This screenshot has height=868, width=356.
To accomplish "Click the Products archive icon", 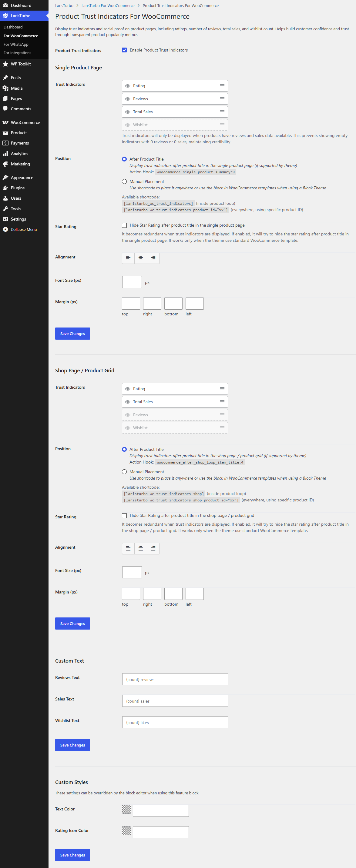I will 5,133.
